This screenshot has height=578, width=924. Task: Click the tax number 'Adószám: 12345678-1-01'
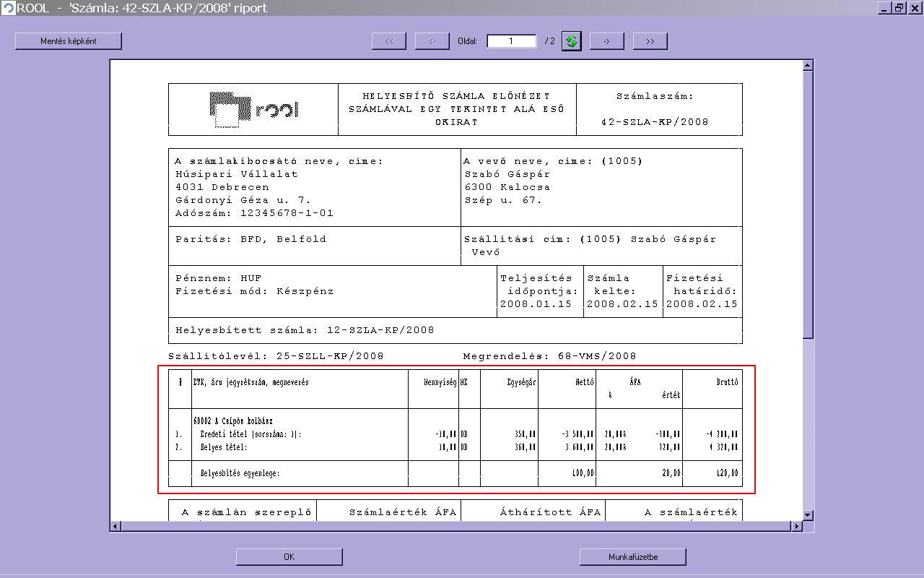point(254,213)
